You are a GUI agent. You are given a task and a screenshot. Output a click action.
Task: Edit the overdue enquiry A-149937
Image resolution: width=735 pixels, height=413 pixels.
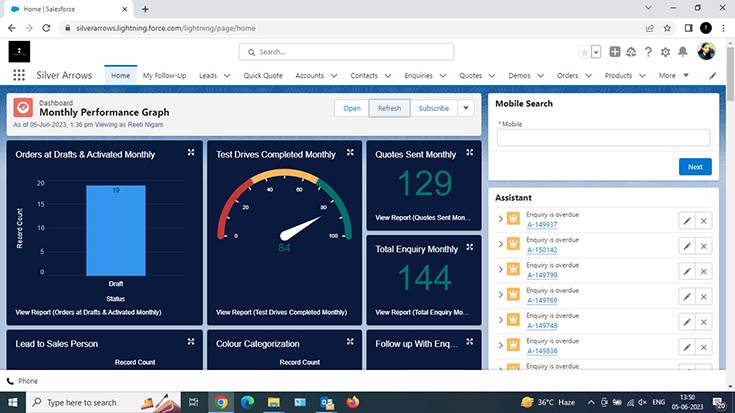687,221
